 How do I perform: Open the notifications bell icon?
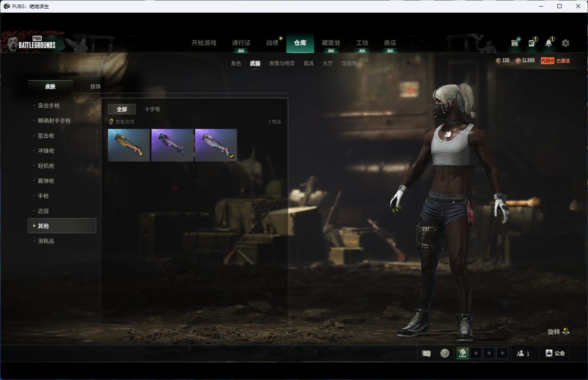point(549,42)
